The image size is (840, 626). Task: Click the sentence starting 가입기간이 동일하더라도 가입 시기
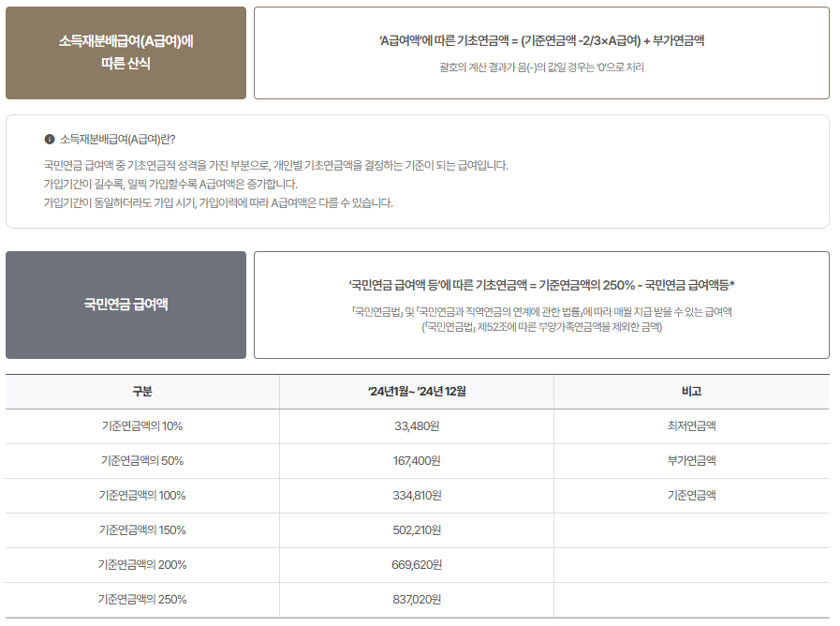point(218,203)
